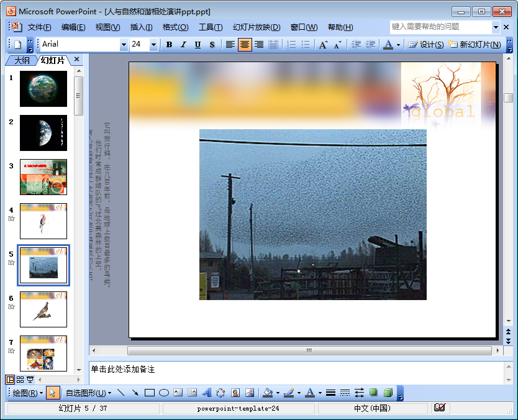This screenshot has height=420, width=518.
Task: Toggle center text alignment
Action: tap(245, 45)
